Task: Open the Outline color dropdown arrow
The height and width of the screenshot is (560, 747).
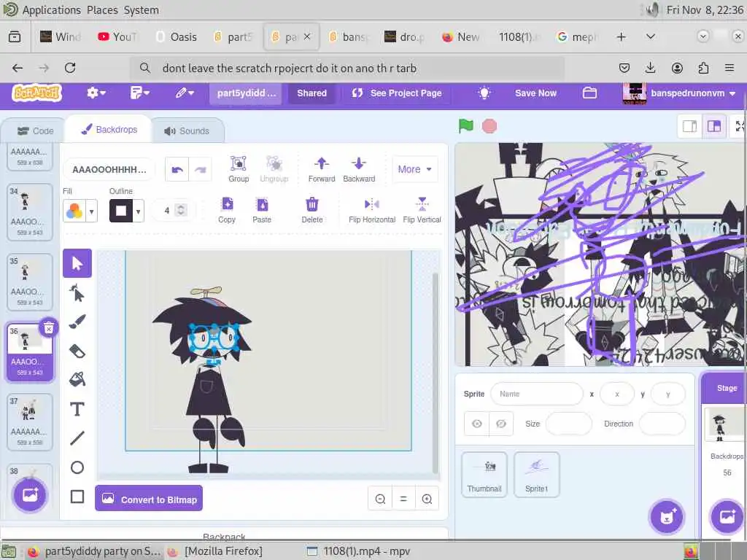Action: click(138, 211)
